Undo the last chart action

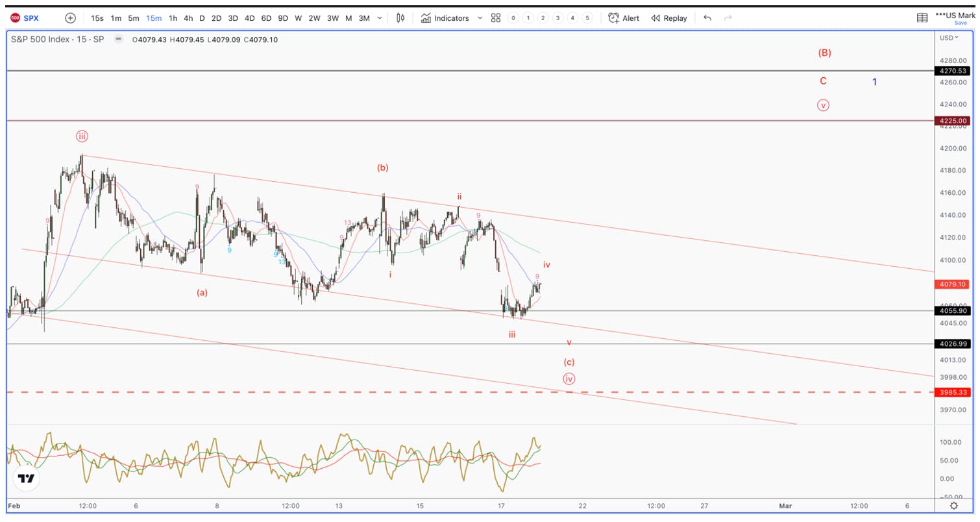[x=707, y=18]
